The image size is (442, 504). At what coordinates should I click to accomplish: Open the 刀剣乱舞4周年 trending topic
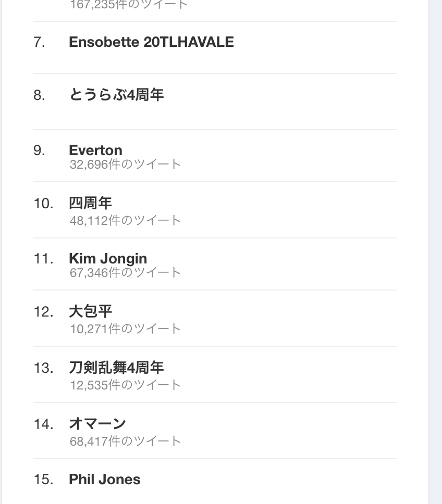tap(116, 368)
